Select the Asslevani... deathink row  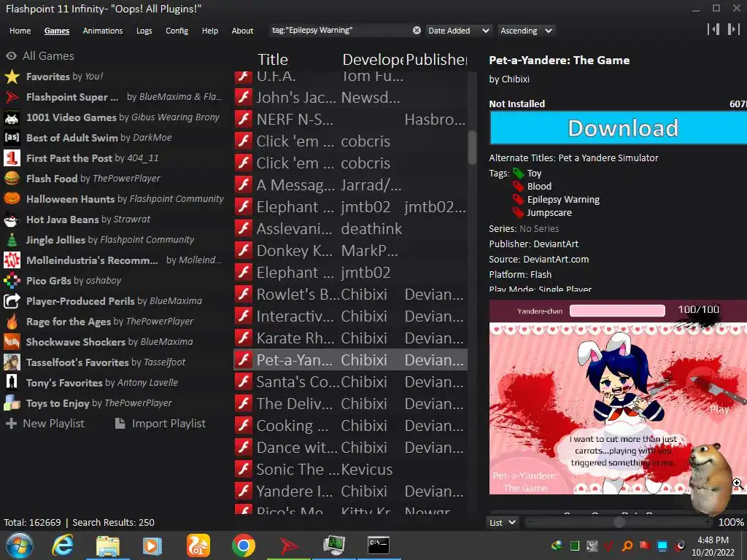coord(351,228)
